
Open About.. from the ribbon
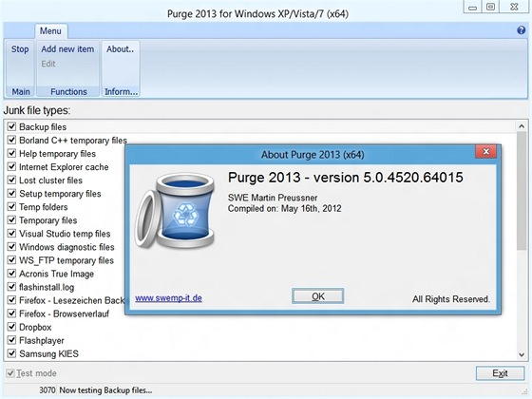coord(120,49)
